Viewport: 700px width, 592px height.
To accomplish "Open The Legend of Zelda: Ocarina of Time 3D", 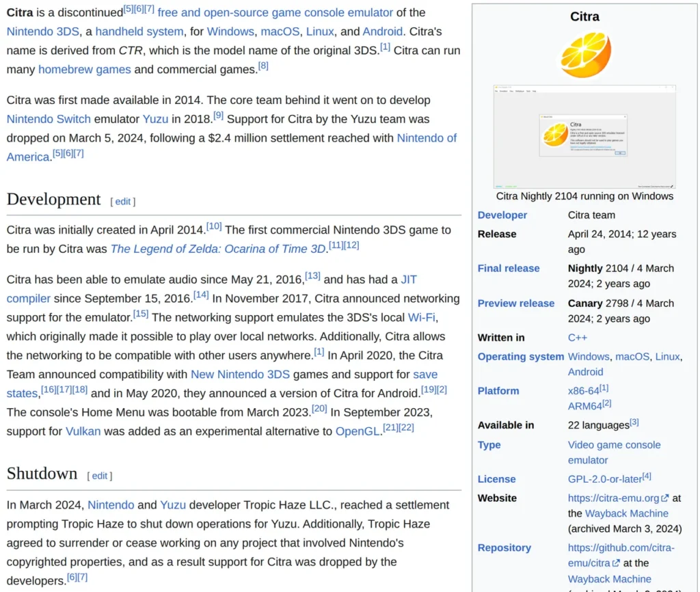I will 218,249.
